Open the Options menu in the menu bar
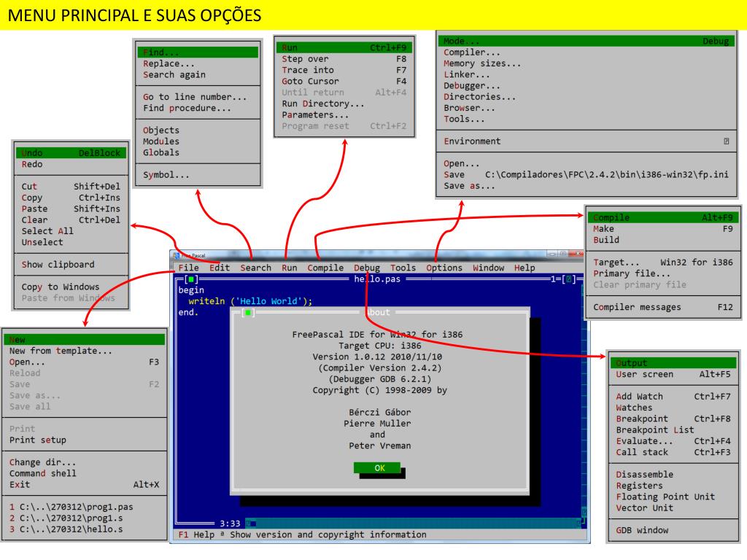 (444, 268)
